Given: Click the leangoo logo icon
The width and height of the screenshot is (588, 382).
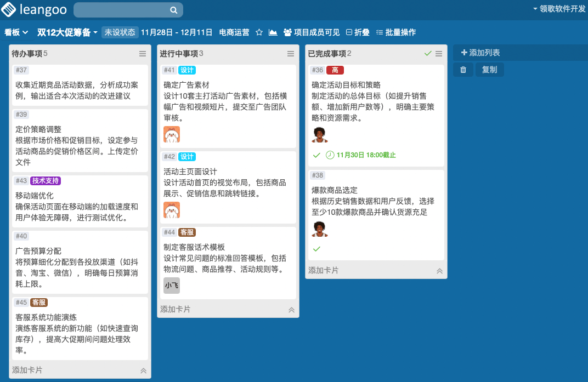Looking at the screenshot, I should click(x=9, y=9).
